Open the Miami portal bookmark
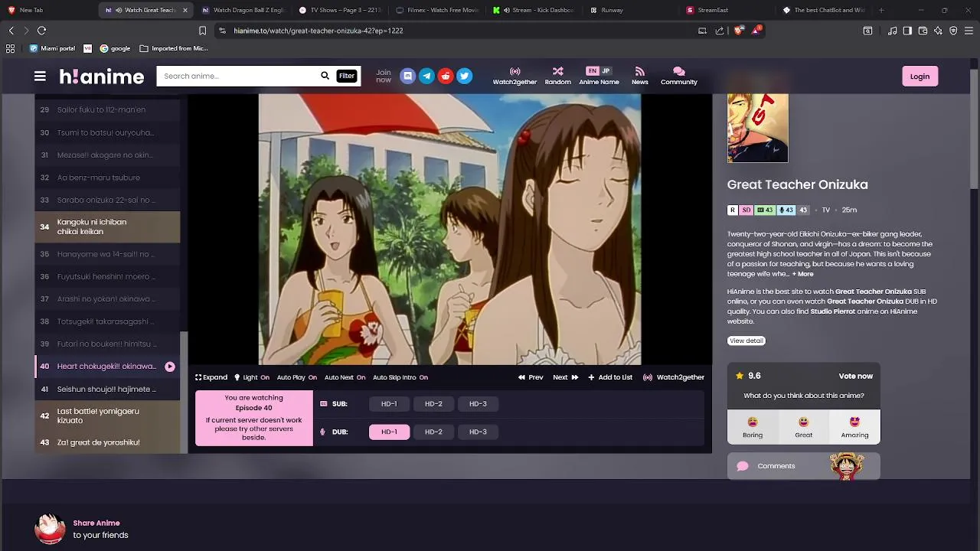Image resolution: width=980 pixels, height=551 pixels. 52,48
